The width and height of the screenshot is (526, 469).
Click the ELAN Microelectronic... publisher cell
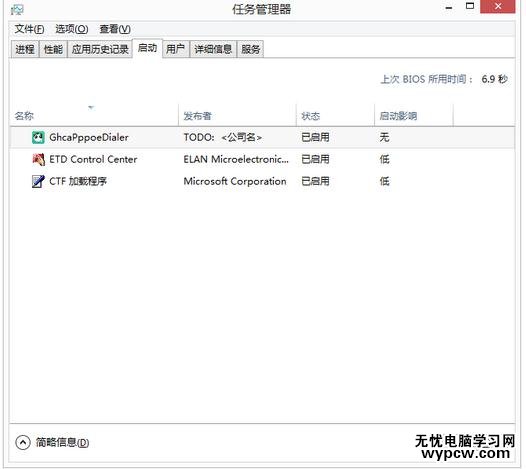click(236, 159)
